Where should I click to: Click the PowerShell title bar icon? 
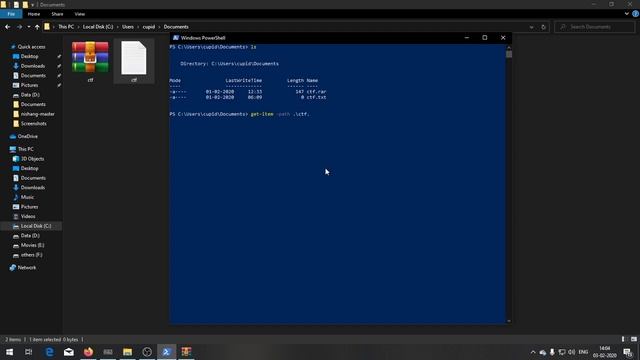(176, 38)
